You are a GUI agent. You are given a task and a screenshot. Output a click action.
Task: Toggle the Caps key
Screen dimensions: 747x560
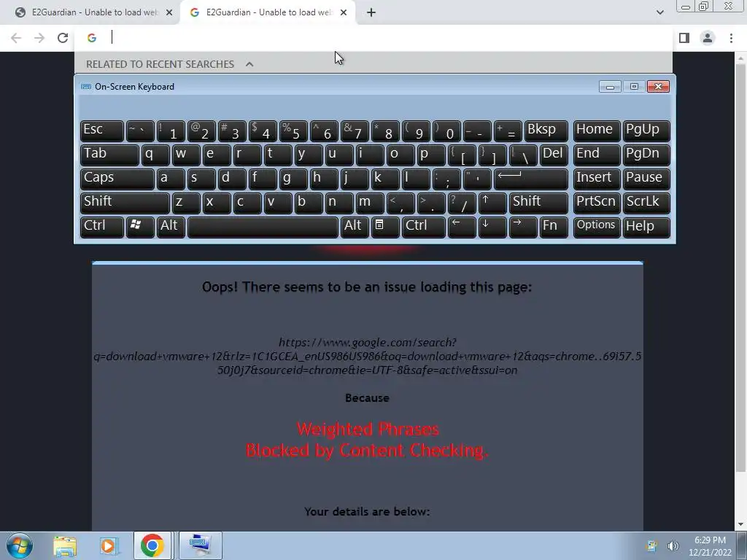117,179
